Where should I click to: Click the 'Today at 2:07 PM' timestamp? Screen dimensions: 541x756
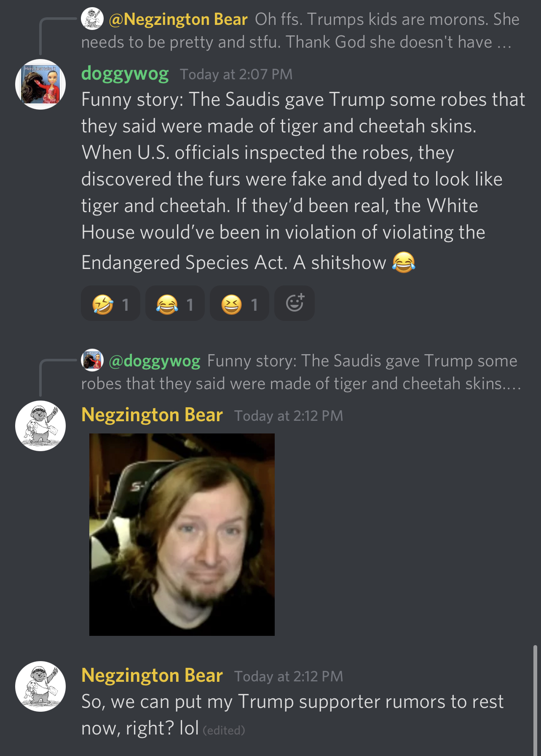point(236,75)
